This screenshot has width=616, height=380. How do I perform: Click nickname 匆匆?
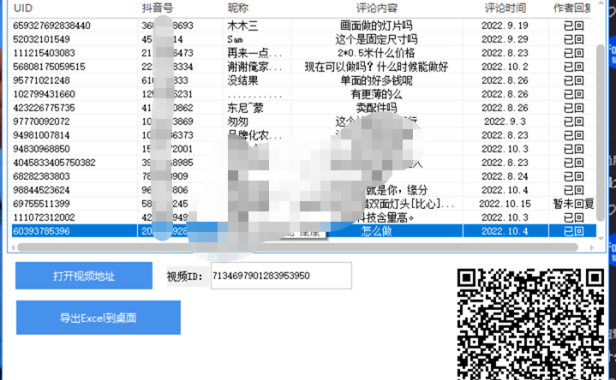coord(238,121)
